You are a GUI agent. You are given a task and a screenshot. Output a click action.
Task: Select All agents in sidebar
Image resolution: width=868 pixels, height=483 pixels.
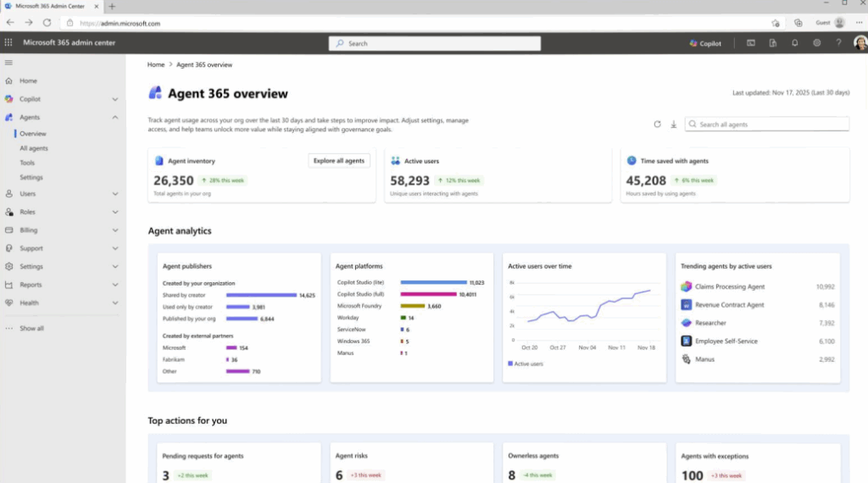pos(34,148)
